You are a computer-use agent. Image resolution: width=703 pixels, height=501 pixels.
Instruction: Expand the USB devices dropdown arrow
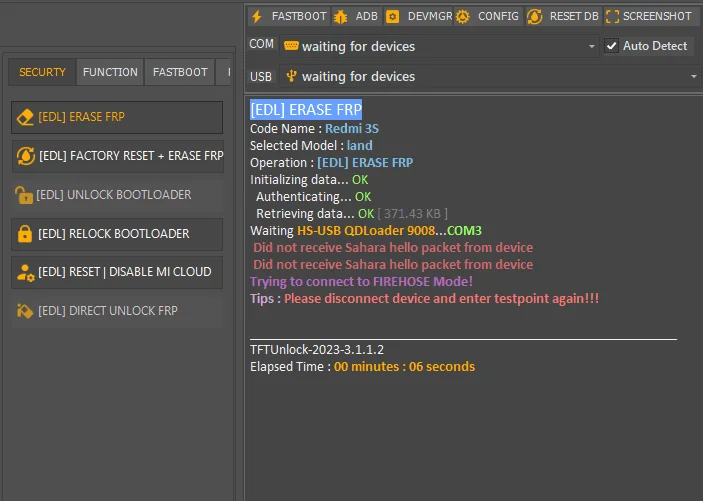(694, 76)
